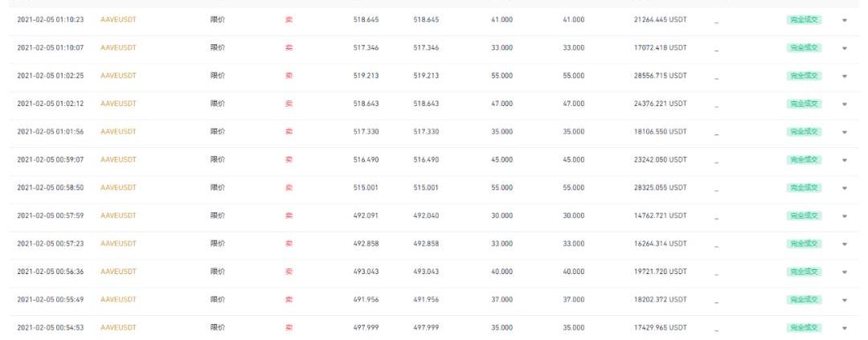Open AAVEUSDT pair for 01:01:56 order

[118, 131]
